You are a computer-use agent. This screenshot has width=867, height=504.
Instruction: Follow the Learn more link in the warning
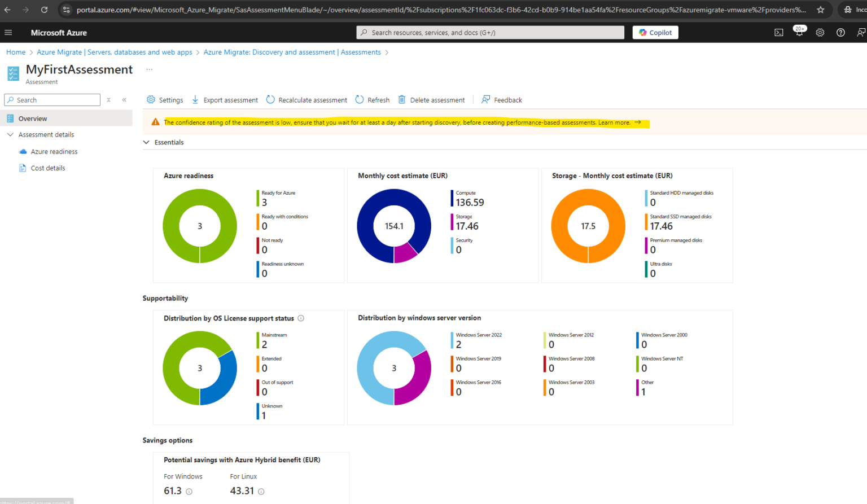[x=615, y=122]
